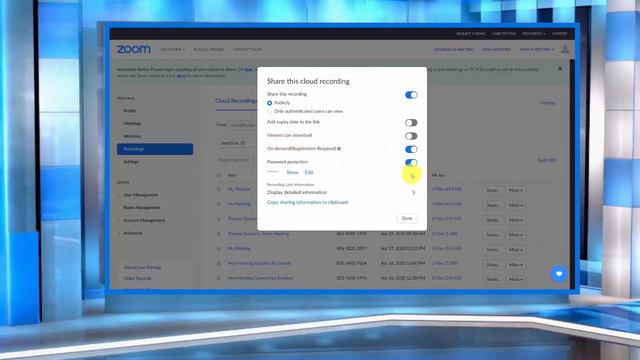Click info icon beside On-demand Registration Required
This screenshot has width=640, height=360.
[x=339, y=149]
